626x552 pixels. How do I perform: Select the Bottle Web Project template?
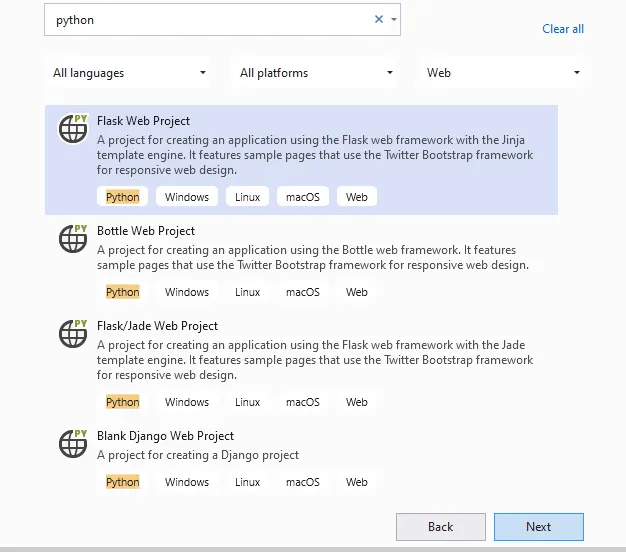[x=301, y=262]
